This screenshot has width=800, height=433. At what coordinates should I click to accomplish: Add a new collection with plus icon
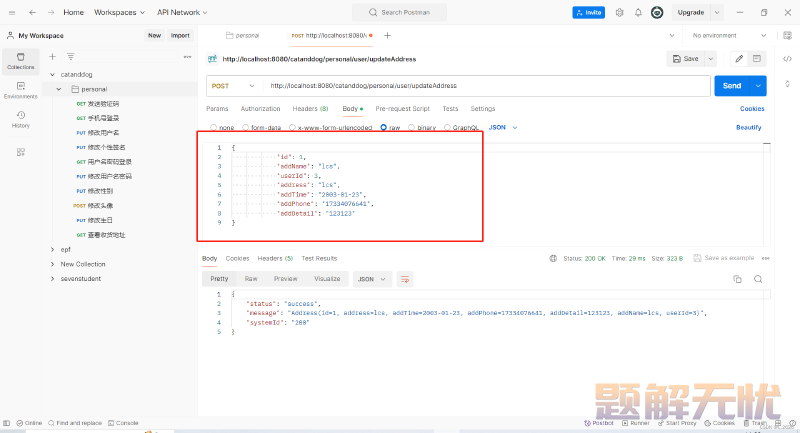point(52,57)
